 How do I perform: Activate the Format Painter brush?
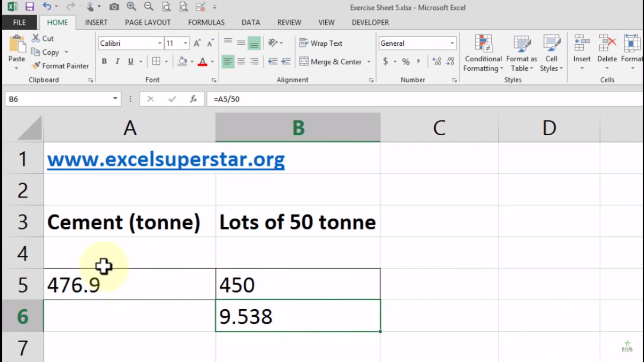60,66
